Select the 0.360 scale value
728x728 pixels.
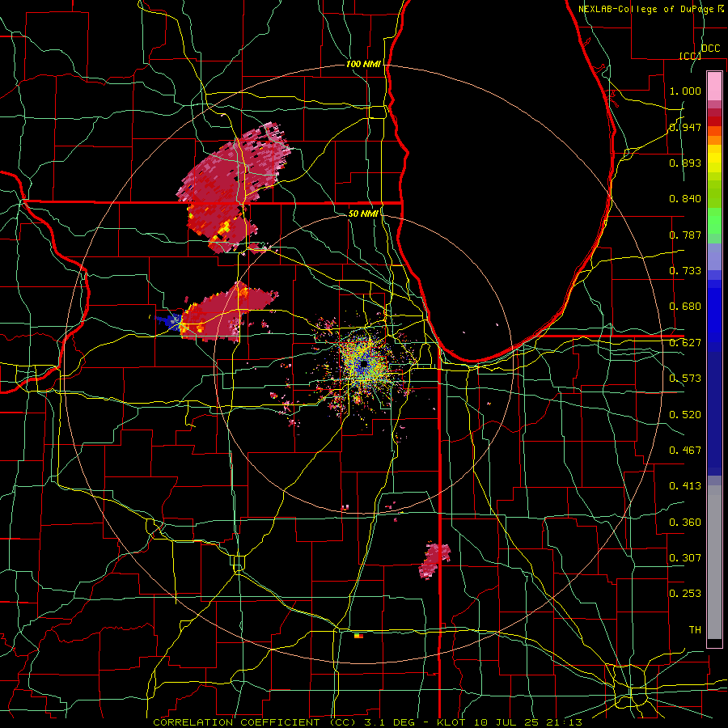(685, 522)
